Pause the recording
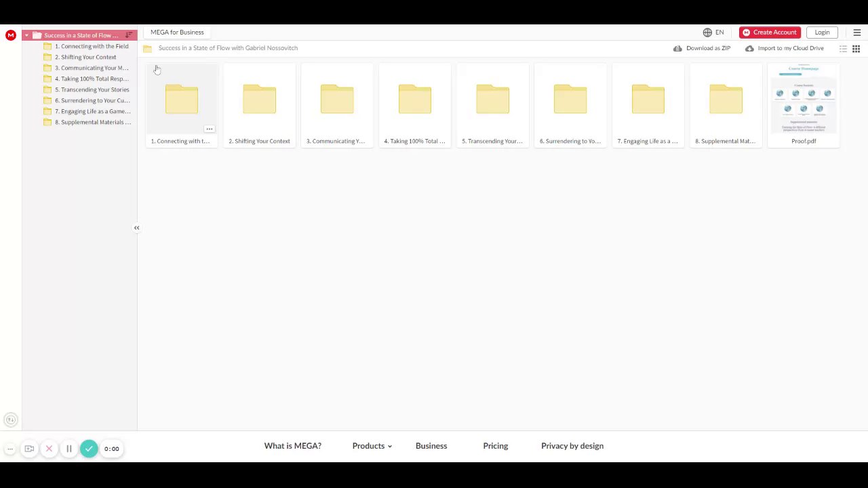Screen dimensions: 868x488 pyautogui.click(x=68, y=449)
